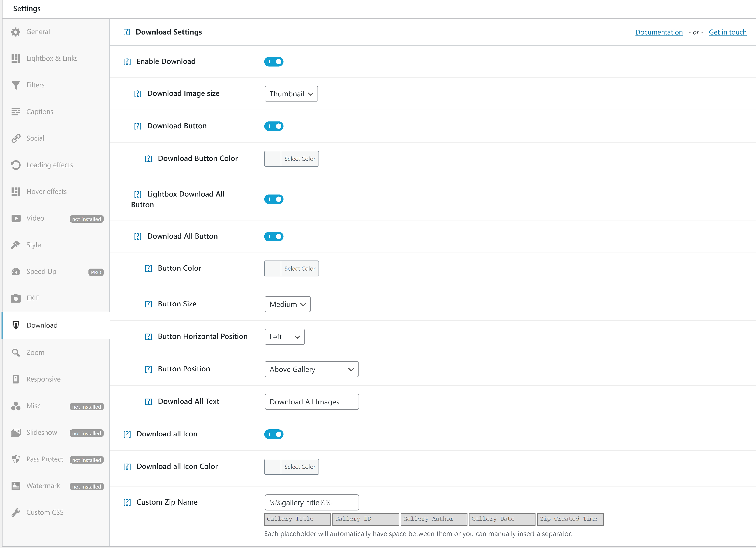Open help [?] for Download Button Color
Image resolution: width=756 pixels, height=548 pixels.
pyautogui.click(x=148, y=159)
